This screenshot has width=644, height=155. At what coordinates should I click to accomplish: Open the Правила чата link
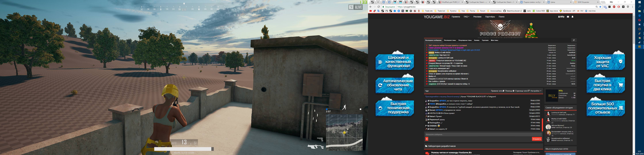[498, 91]
